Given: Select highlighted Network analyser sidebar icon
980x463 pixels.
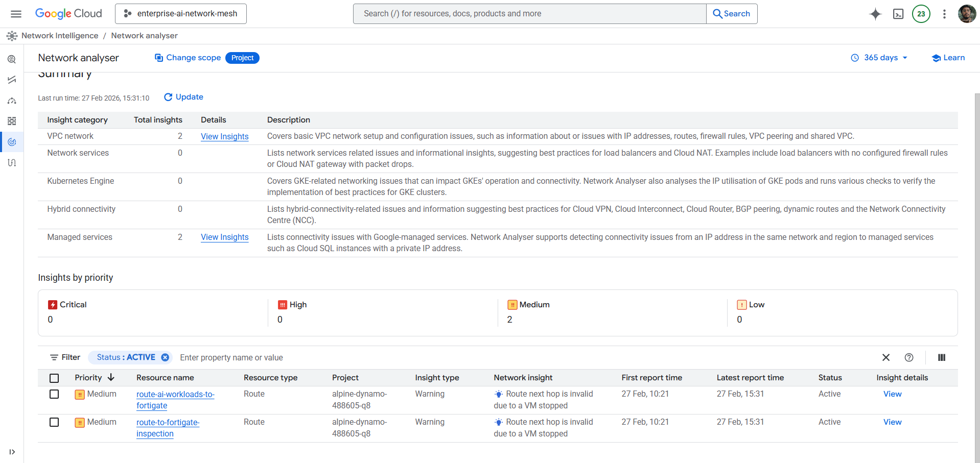Looking at the screenshot, I should pyautogui.click(x=12, y=142).
